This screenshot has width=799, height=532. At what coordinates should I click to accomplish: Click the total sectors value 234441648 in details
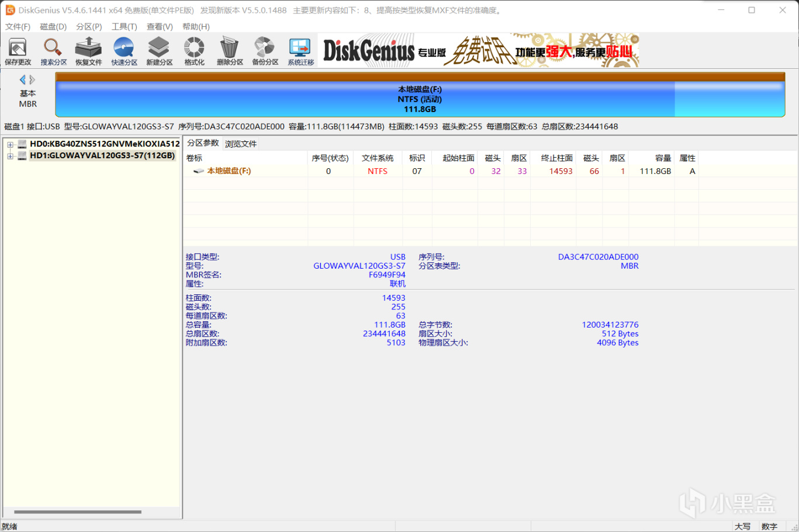[384, 334]
